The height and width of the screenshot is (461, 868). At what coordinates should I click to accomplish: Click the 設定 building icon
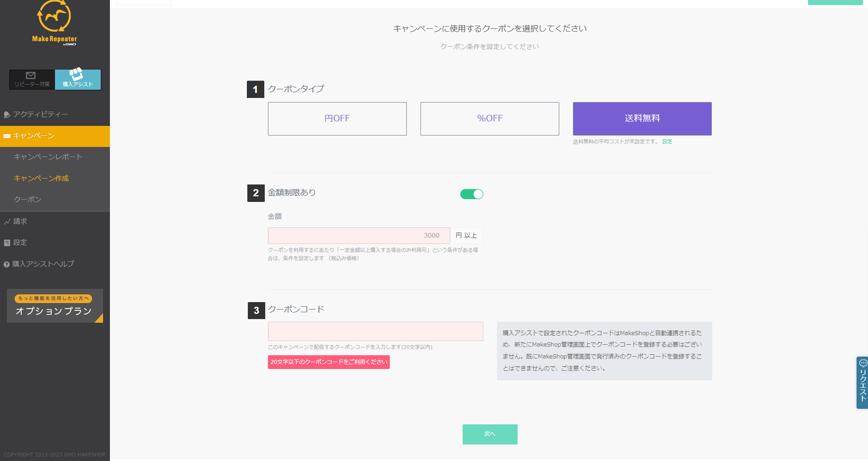coord(7,243)
